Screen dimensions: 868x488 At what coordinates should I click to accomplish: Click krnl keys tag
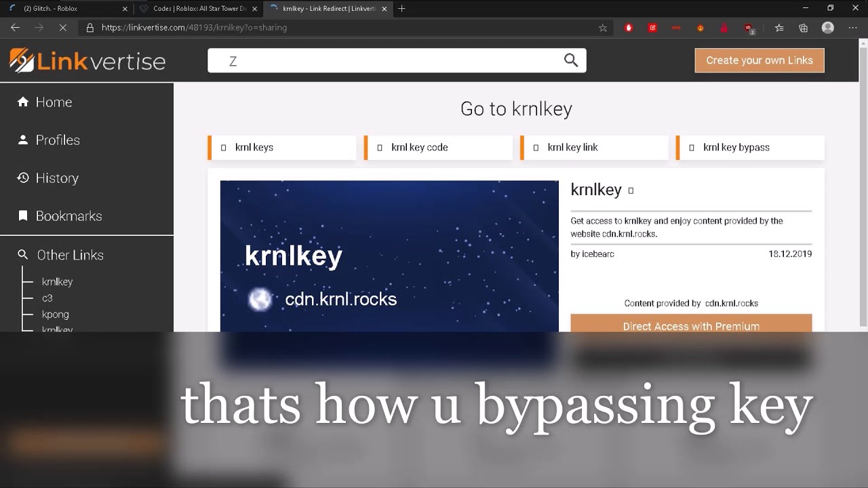(x=282, y=147)
